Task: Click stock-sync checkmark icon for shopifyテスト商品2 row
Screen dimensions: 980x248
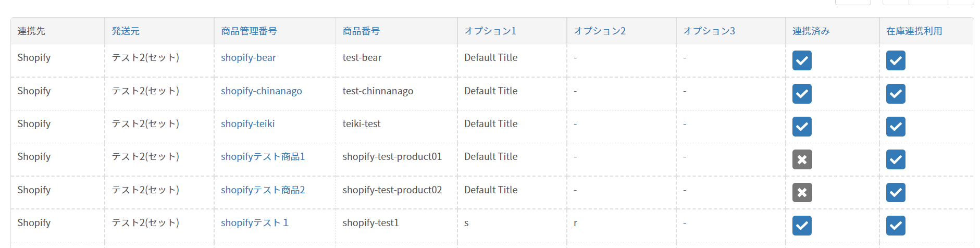Action: (x=896, y=193)
